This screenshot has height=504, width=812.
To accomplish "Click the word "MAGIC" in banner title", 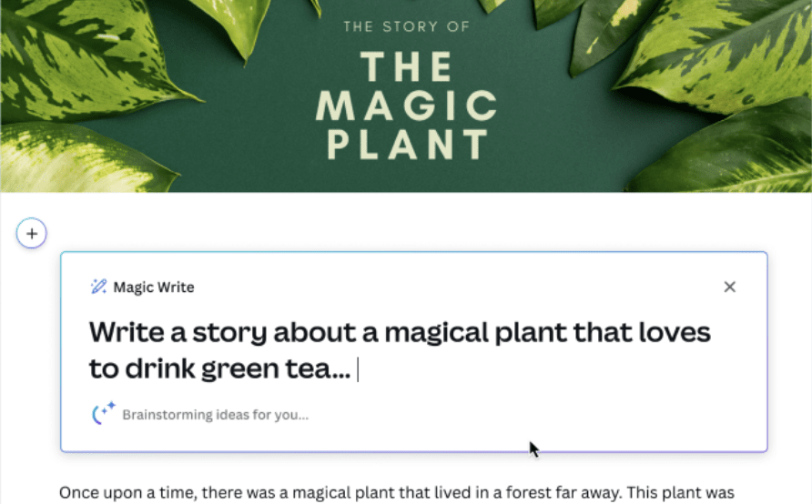I will 406,107.
